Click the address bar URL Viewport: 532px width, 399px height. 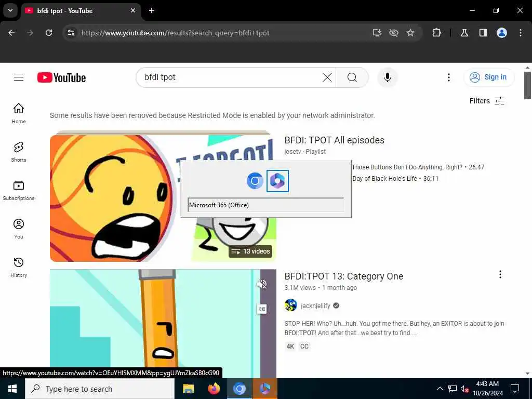pyautogui.click(x=176, y=33)
